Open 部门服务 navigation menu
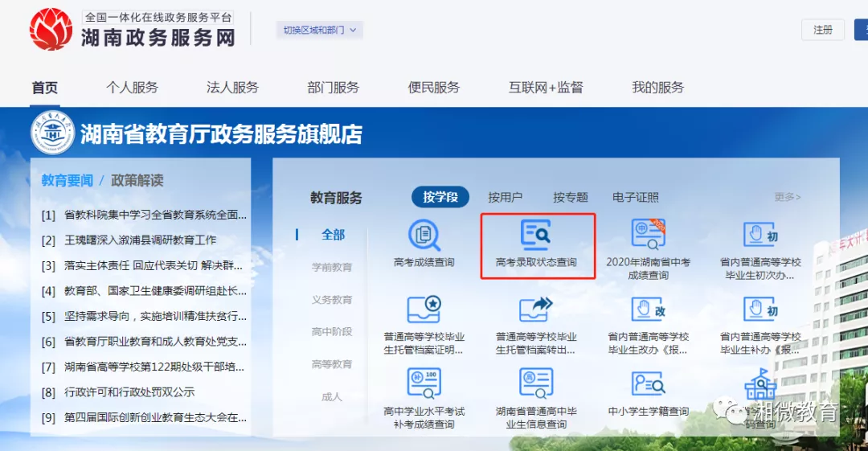This screenshot has height=451, width=868. (334, 88)
